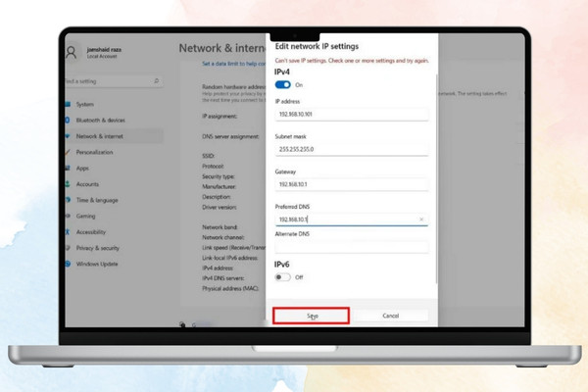588x392 pixels.
Task: Click the Save button
Action: pos(312,316)
